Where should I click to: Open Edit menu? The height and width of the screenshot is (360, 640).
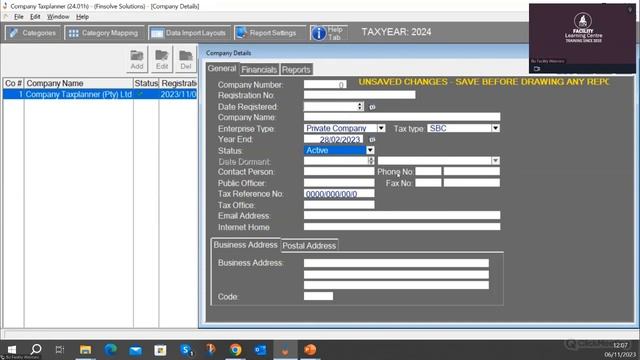point(35,17)
